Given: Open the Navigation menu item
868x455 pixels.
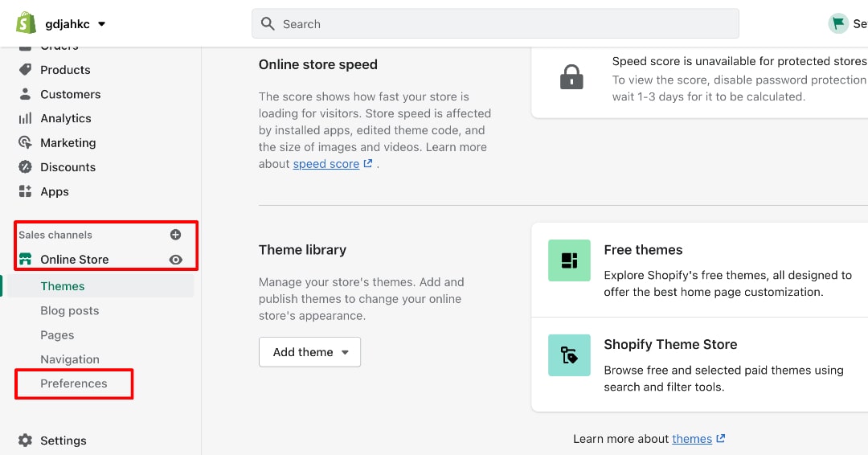Looking at the screenshot, I should (70, 359).
